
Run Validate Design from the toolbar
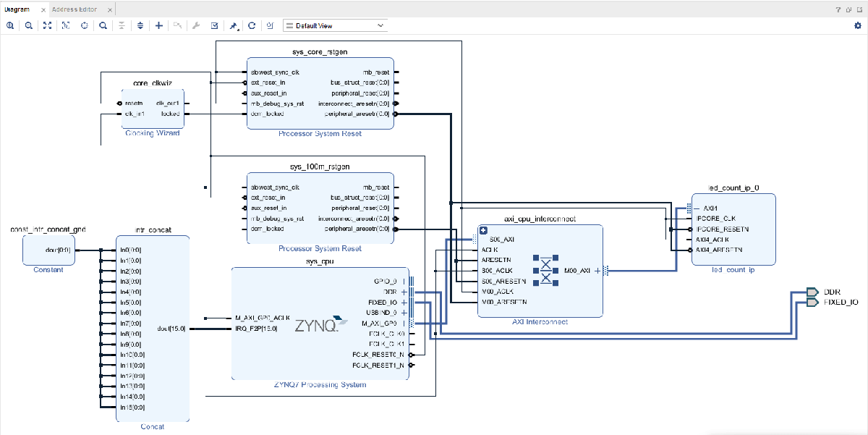[x=213, y=25]
